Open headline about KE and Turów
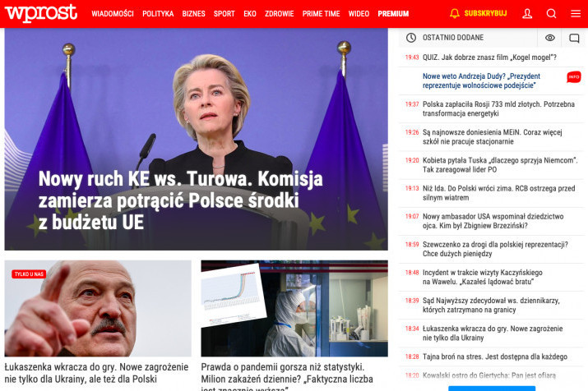The image size is (588, 391). point(180,200)
